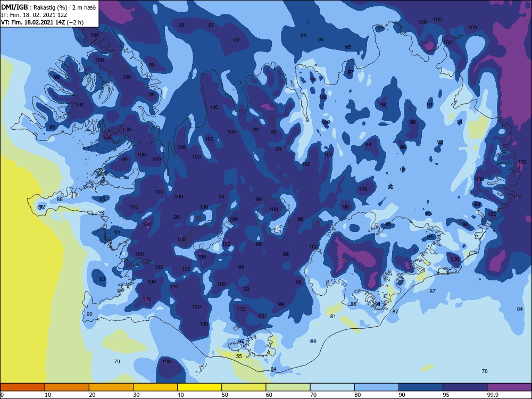Click the 'VT: Fim. 18.02.2021 14Z (+2 h)' line
The height and width of the screenshot is (399, 532).
point(42,22)
